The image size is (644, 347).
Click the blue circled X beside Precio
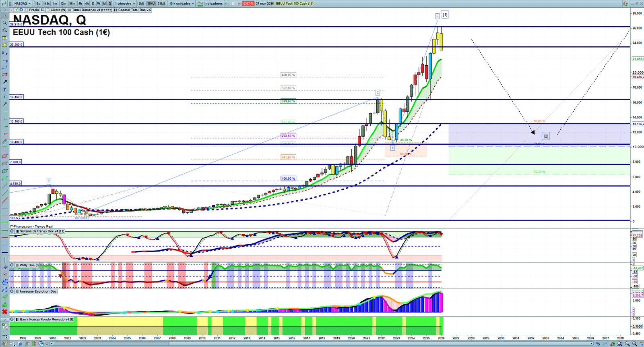coord(21,10)
